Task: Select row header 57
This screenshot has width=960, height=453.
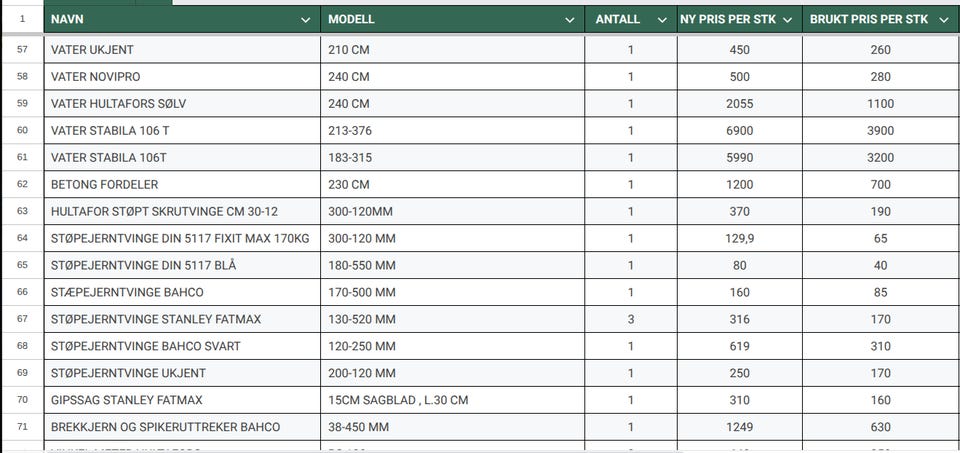Action: (23, 49)
